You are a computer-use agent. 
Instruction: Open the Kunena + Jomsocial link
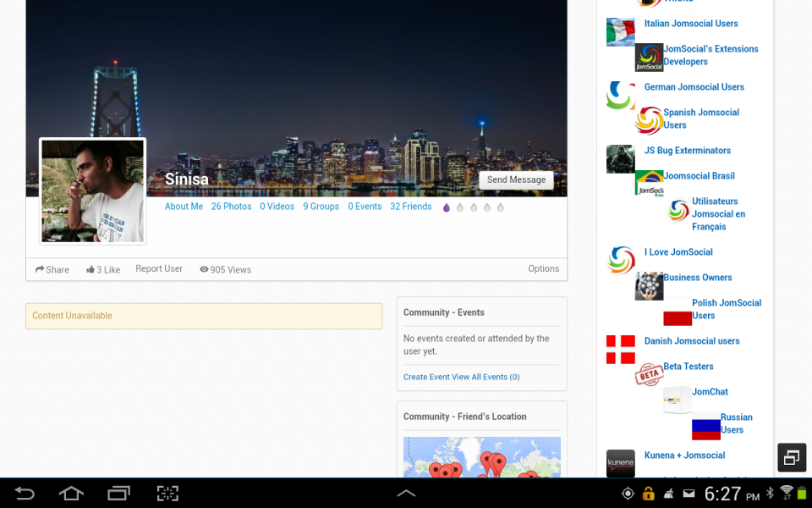click(684, 456)
